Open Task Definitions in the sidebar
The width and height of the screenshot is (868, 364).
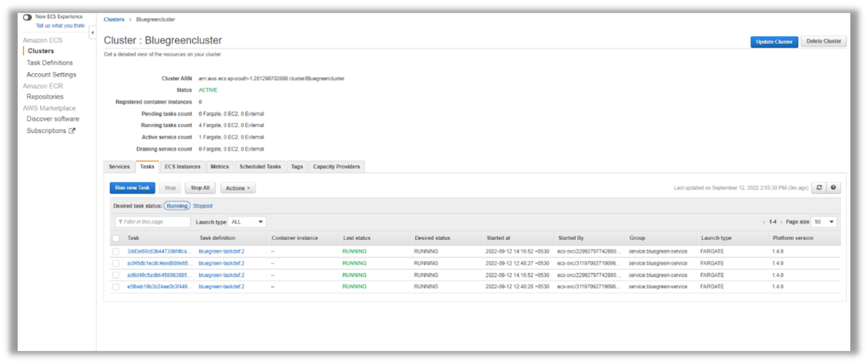click(x=50, y=63)
